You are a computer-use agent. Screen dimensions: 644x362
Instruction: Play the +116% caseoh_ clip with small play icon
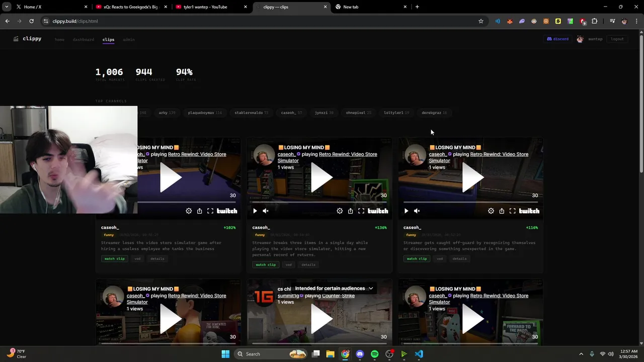(406, 211)
